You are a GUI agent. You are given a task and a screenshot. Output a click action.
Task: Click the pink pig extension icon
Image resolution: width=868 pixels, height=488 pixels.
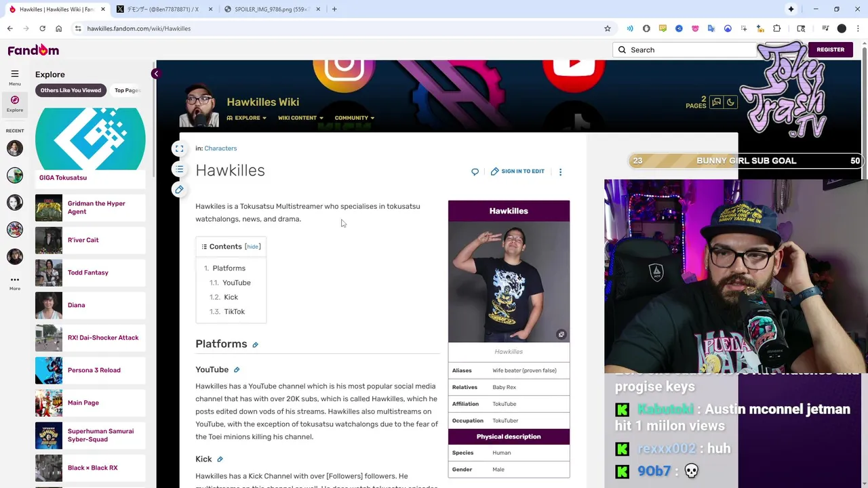tap(695, 28)
